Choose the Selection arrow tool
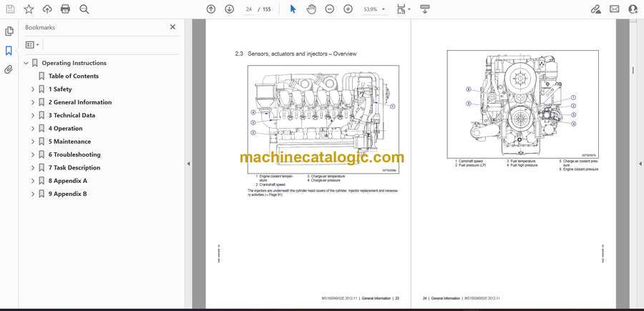This screenshot has width=644, height=311. 293,9
